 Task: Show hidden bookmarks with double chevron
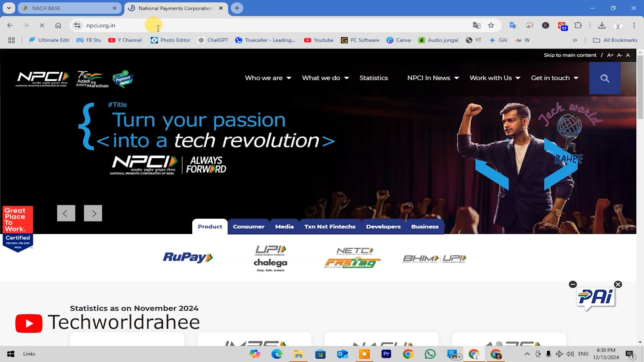[x=575, y=40]
